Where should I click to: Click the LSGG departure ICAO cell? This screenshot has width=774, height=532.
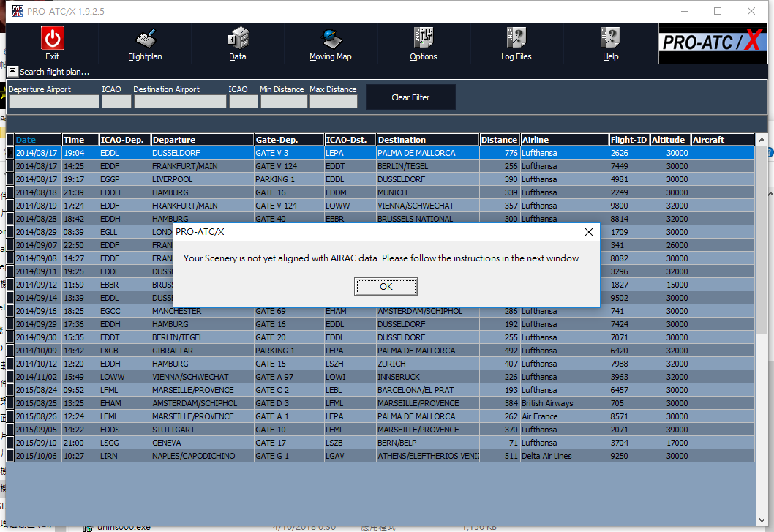(125, 443)
